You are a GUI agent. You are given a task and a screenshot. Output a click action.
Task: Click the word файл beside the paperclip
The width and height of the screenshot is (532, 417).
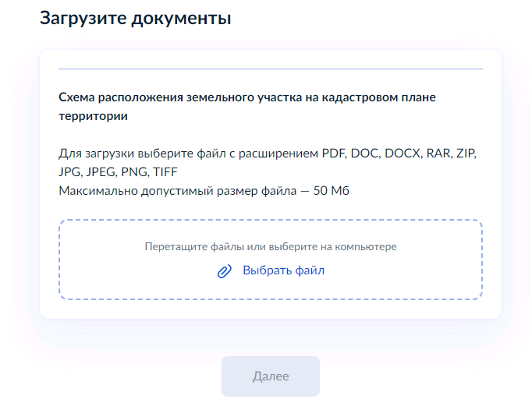click(x=310, y=270)
